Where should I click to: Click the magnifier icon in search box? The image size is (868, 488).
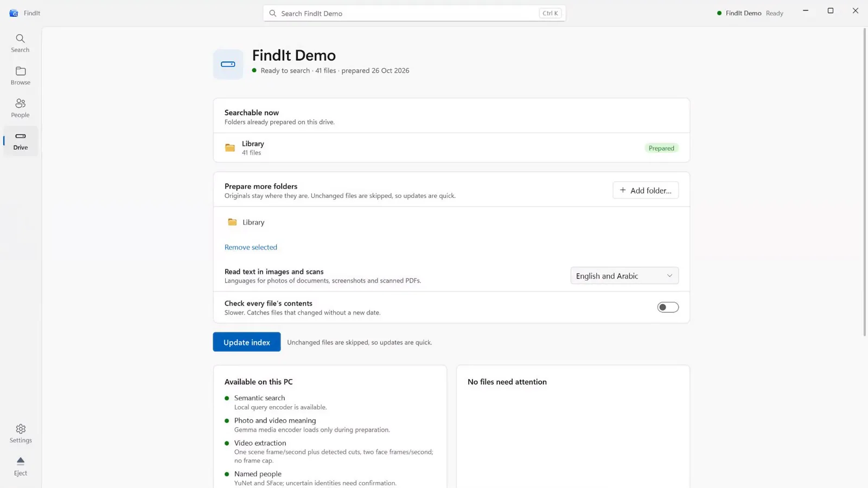pyautogui.click(x=273, y=13)
